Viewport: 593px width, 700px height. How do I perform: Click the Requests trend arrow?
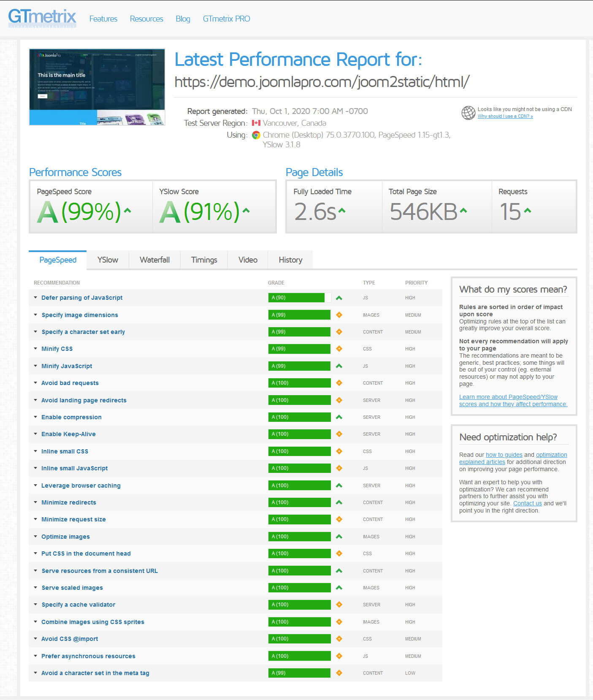[x=528, y=210]
